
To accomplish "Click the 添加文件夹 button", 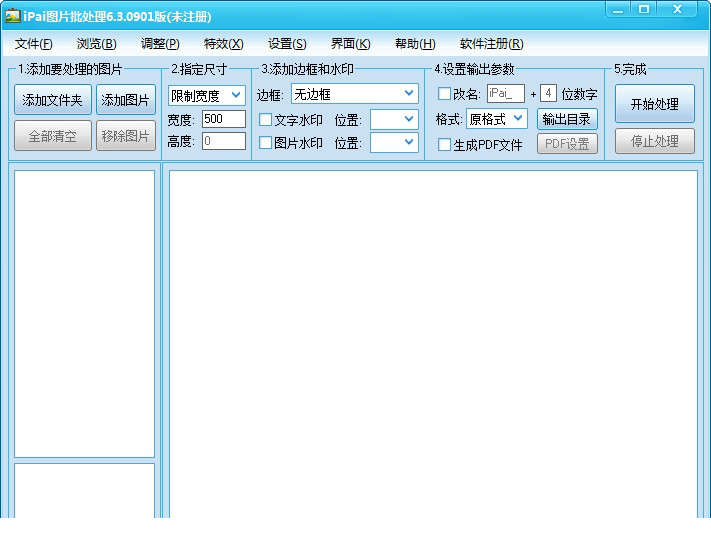I will [53, 99].
